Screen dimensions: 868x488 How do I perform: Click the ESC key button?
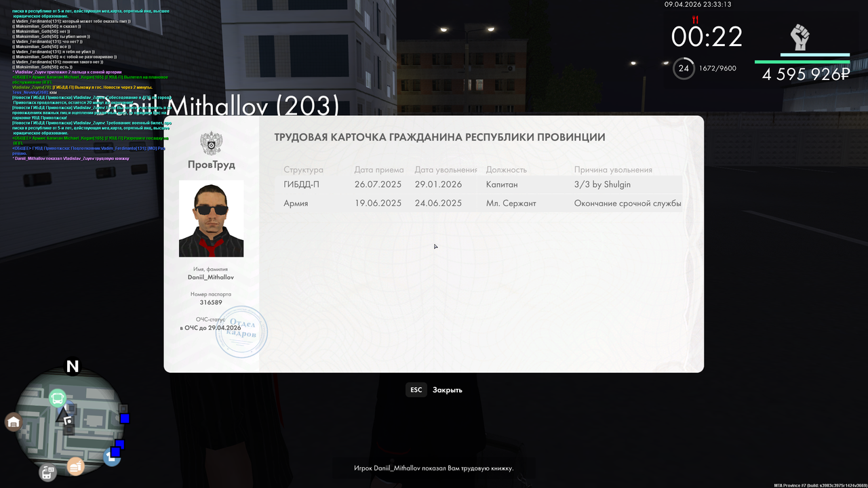[x=416, y=390]
